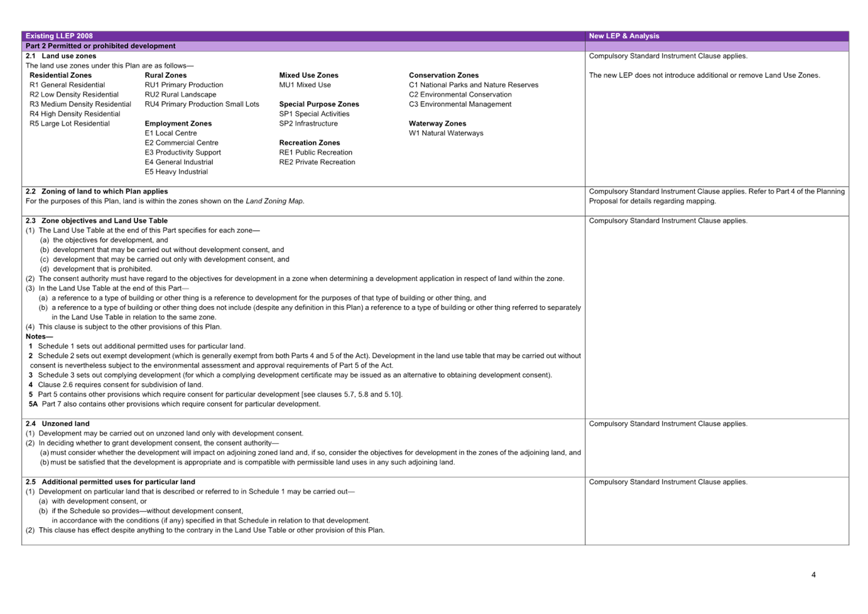The width and height of the screenshot is (868, 614).
Task: Click the 'Rural Zones' subheading
Action: point(166,75)
